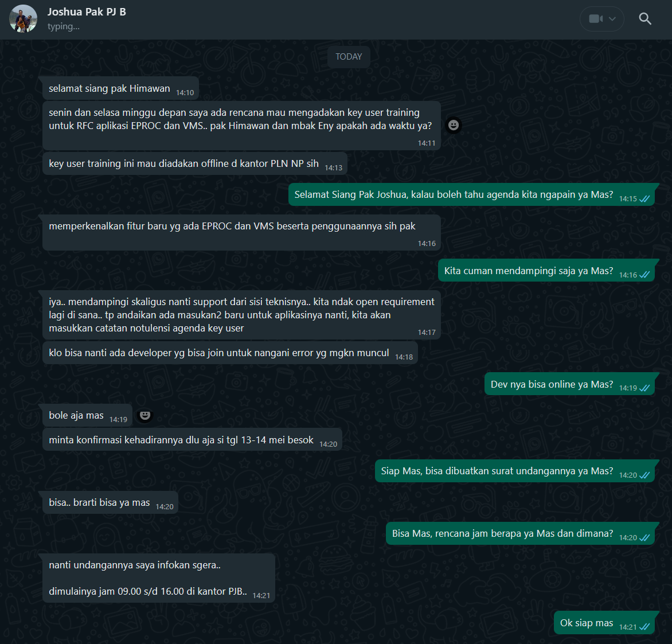Click the double-check ticks on "Dev nya bisa online" message
The width and height of the screenshot is (672, 644).
coord(644,388)
